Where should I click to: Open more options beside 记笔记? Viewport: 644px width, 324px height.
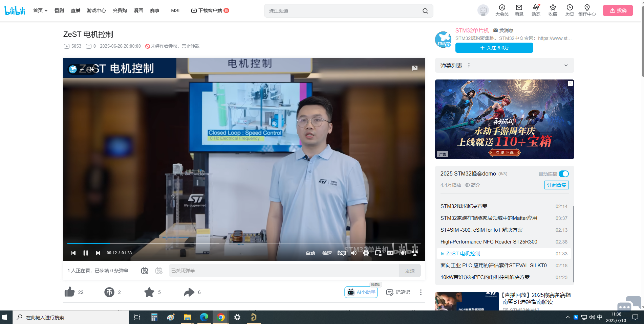(421, 292)
